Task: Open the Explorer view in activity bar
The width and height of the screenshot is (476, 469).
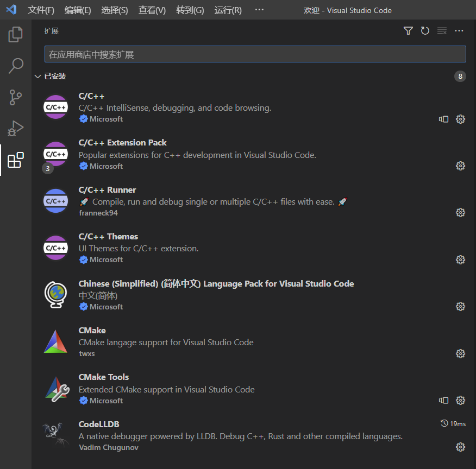Action: click(x=15, y=34)
